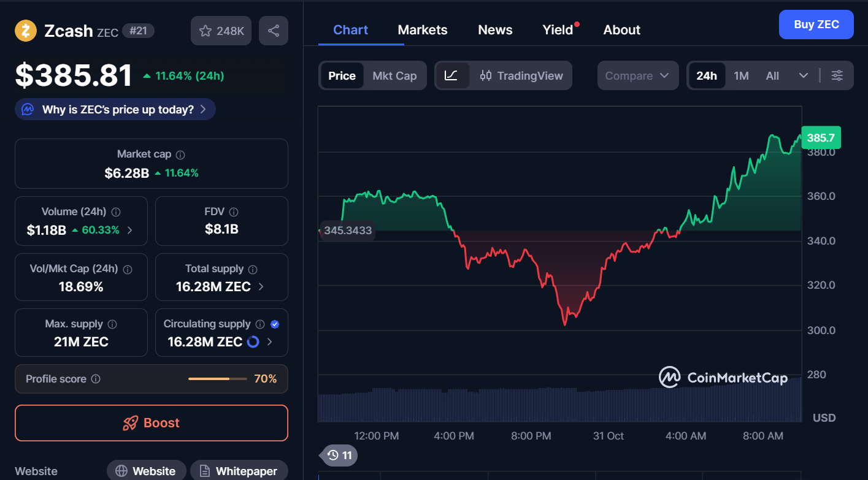This screenshot has height=480, width=868.
Task: Add Zcash to watchlist with star button
Action: (x=221, y=31)
